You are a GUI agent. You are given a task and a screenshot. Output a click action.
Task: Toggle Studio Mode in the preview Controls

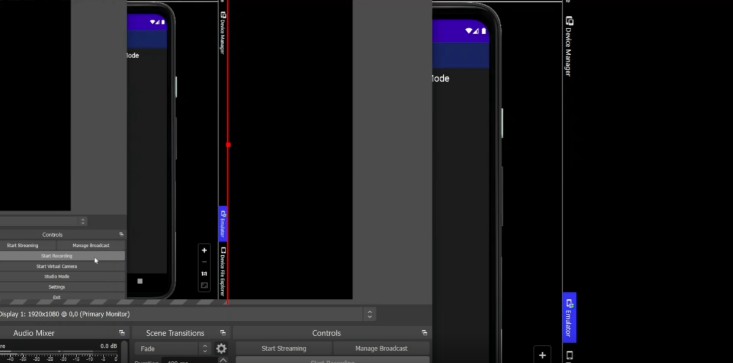[x=57, y=277]
